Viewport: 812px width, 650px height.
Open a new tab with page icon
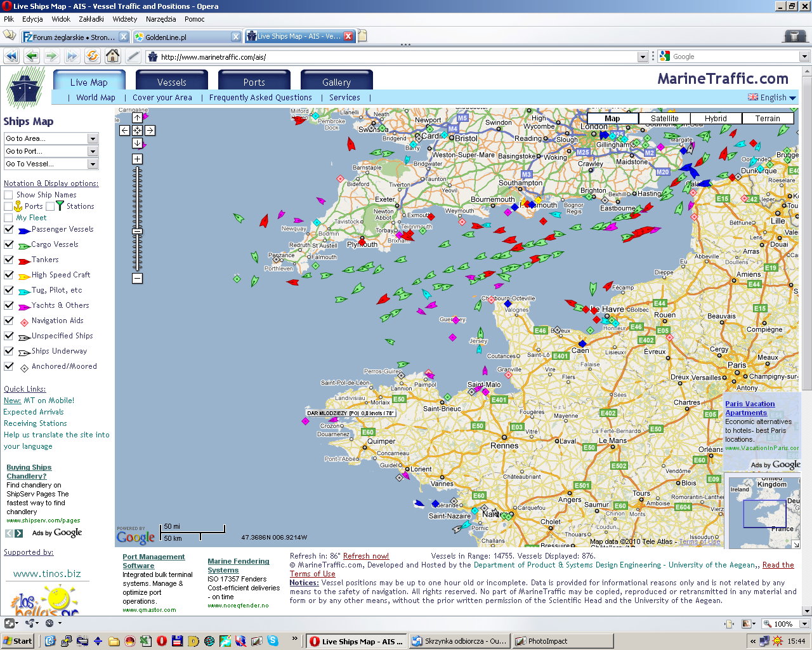tap(362, 36)
